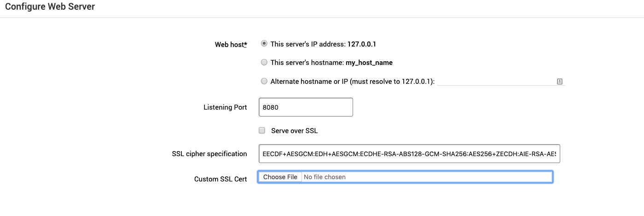This screenshot has width=644, height=216.
Task: Click the "Serve over SSL" label text
Action: click(294, 131)
